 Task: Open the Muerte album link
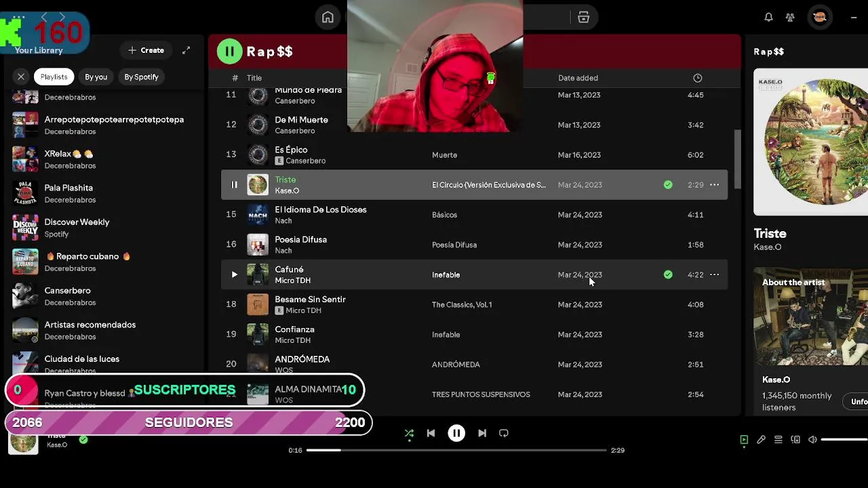444,155
